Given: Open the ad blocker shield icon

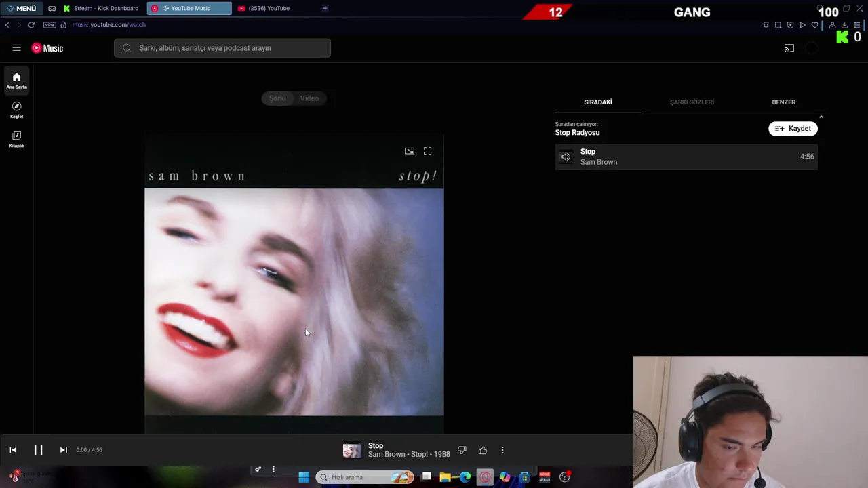Looking at the screenshot, I should pyautogui.click(x=790, y=25).
